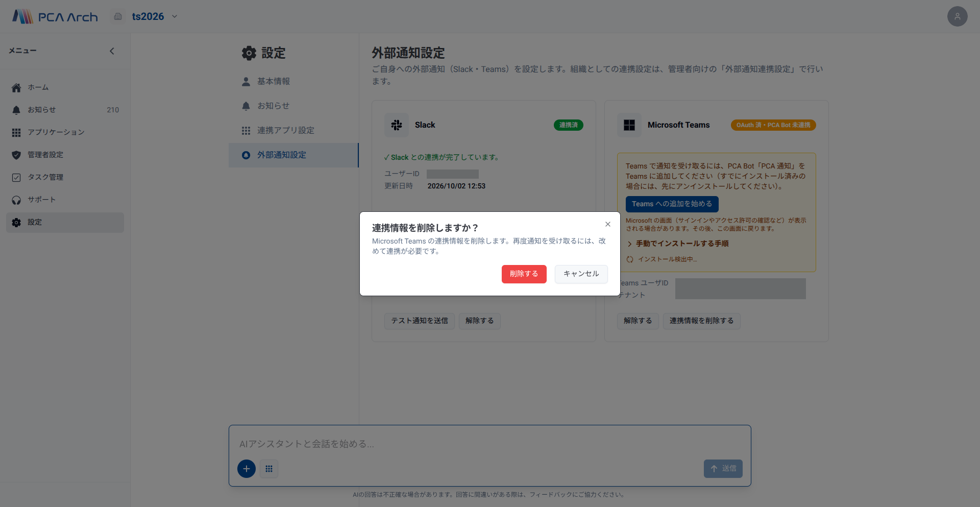Click Teams への追加を始める button

click(672, 204)
